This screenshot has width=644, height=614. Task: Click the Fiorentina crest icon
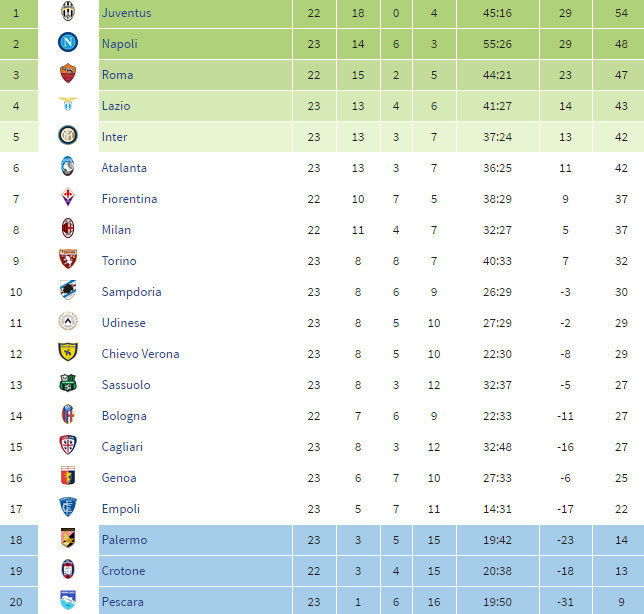[68, 199]
